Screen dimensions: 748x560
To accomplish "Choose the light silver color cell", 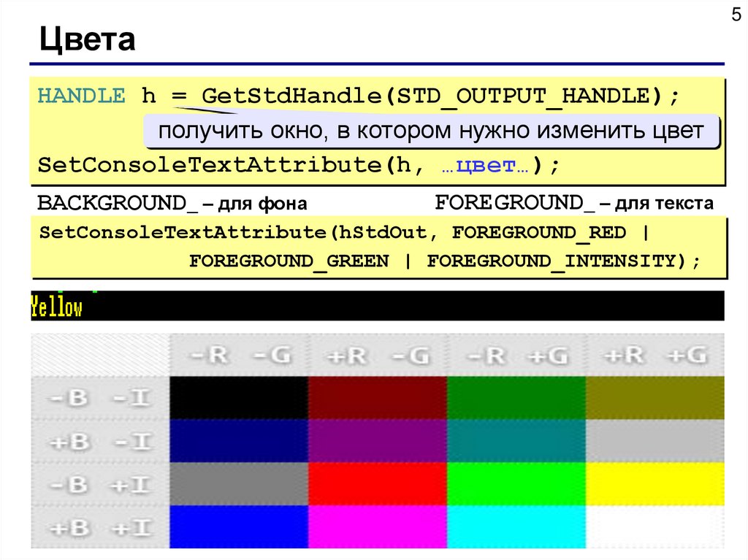I will click(655, 441).
